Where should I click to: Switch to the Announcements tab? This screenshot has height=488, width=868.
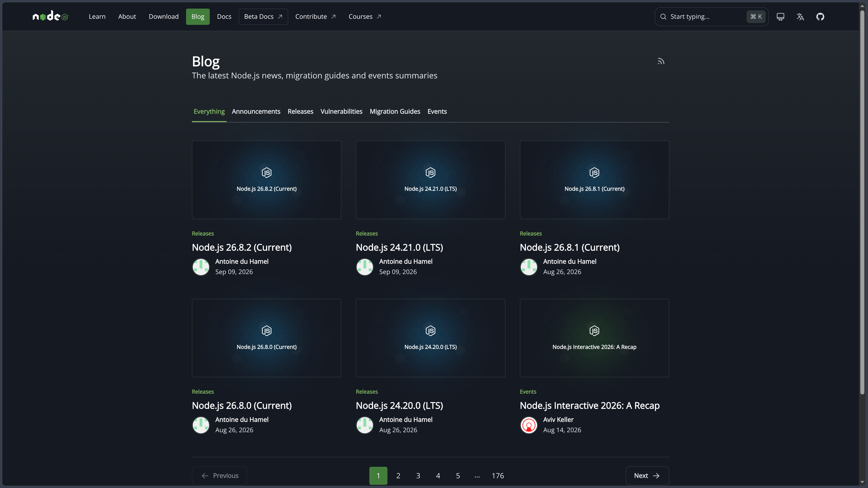pyautogui.click(x=256, y=111)
